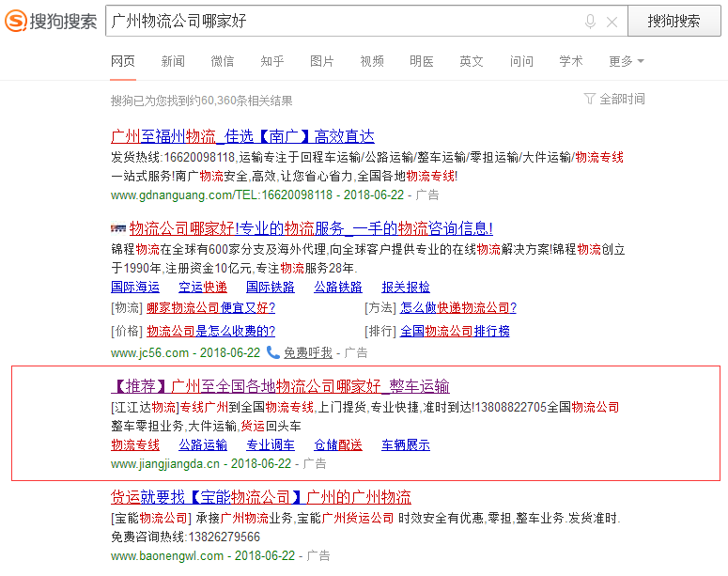This screenshot has width=728, height=576.
Task: Open the 公路铁路 sublink
Action: [x=338, y=288]
